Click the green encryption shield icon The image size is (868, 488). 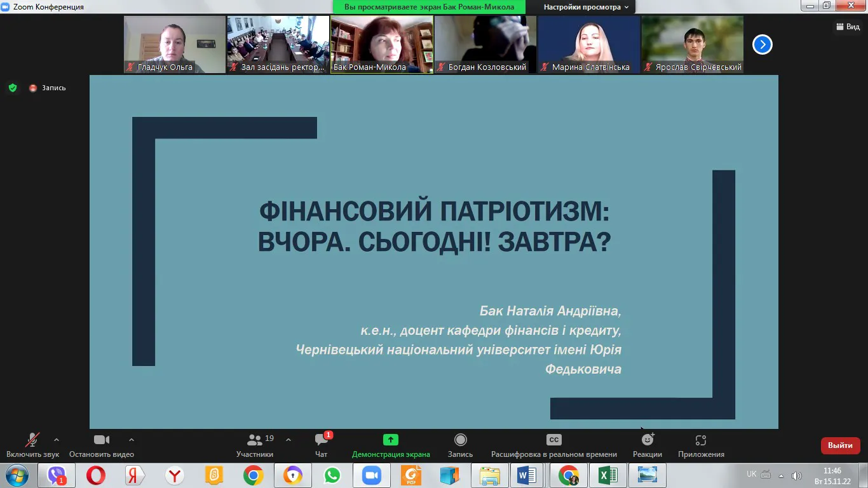13,88
